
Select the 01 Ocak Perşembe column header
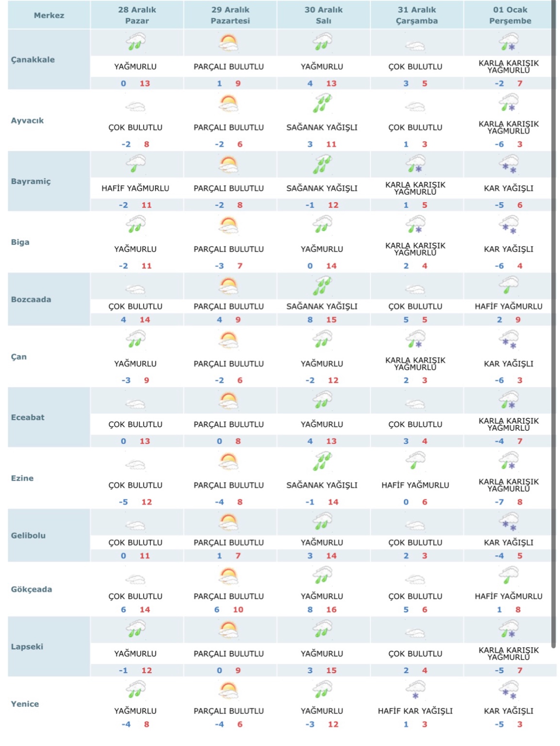(x=510, y=15)
